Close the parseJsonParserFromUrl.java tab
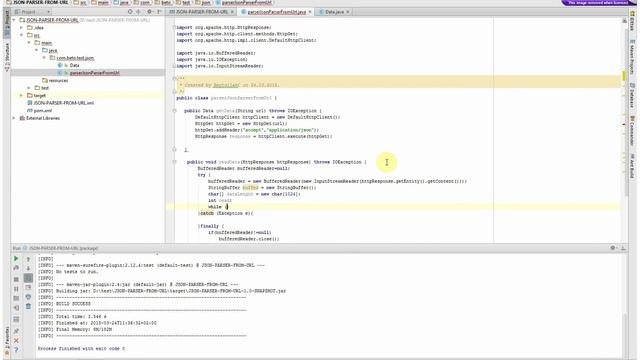This screenshot has height=360, width=640. tap(310, 12)
